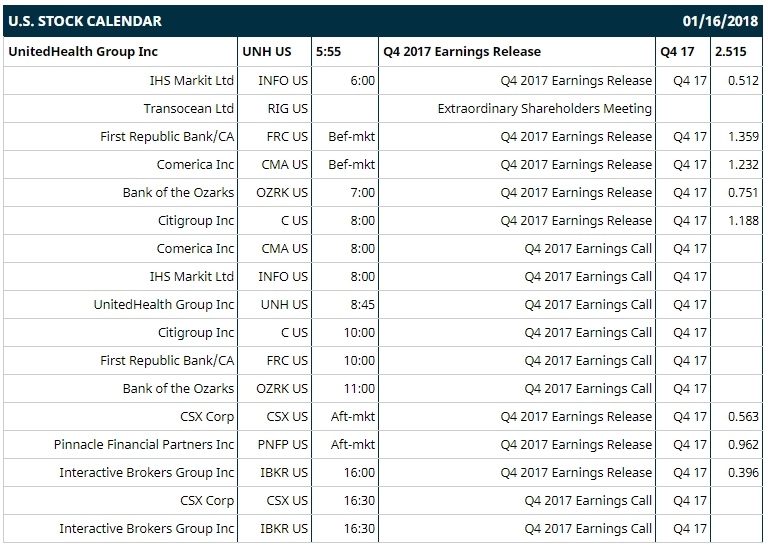The height and width of the screenshot is (548, 768).
Task: Select Bank of the Ozarks 11:00 row
Action: click(x=178, y=388)
